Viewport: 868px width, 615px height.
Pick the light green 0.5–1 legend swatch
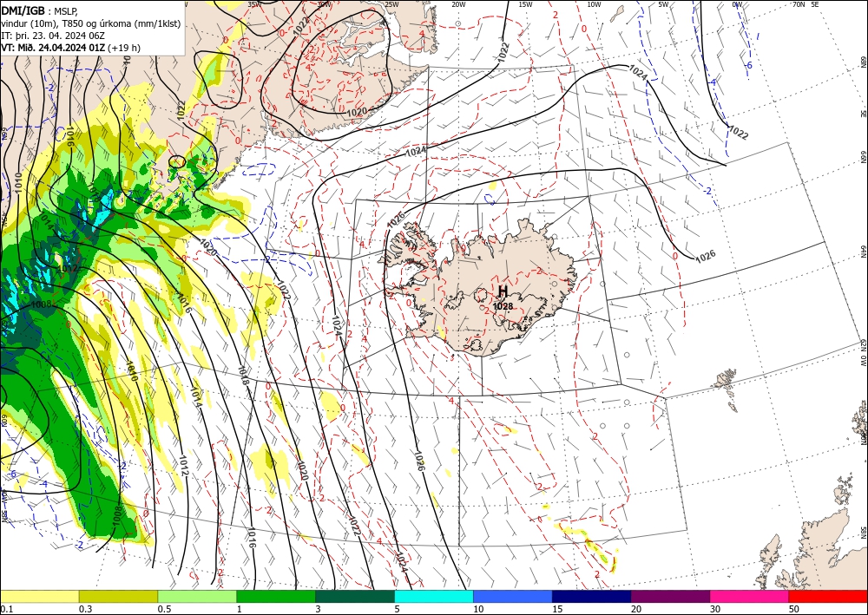click(x=197, y=596)
